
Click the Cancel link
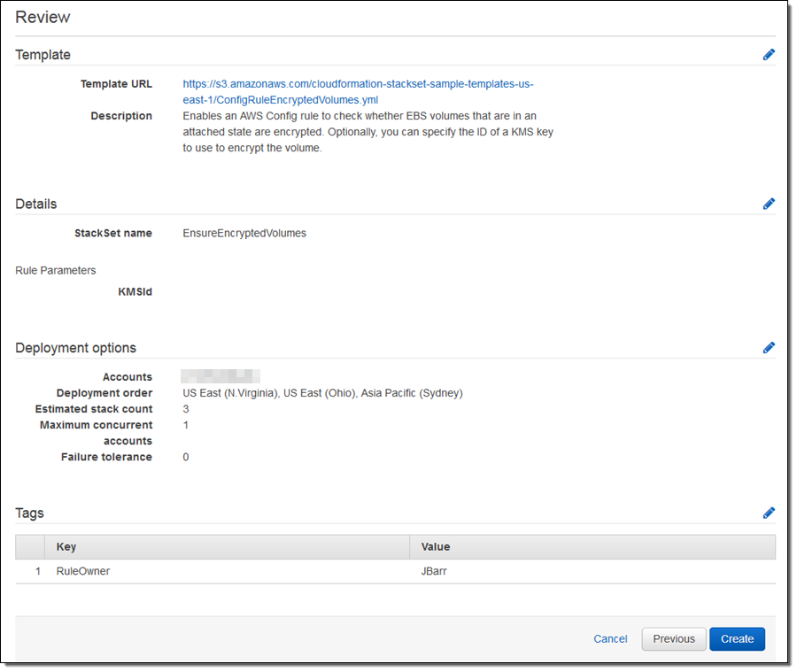[x=610, y=639]
